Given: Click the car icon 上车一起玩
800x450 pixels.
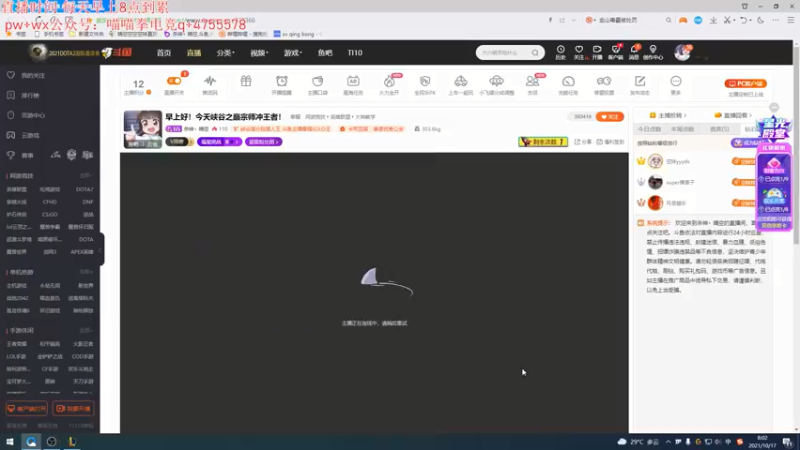Looking at the screenshot, I should pos(461,81).
